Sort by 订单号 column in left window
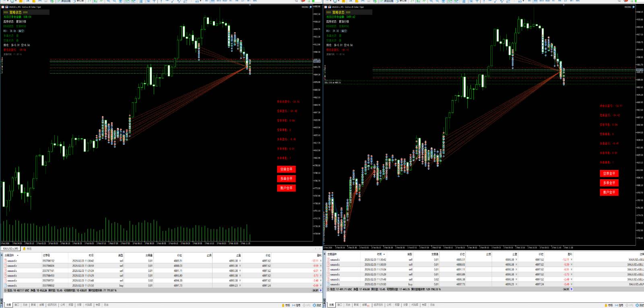 pos(46,255)
